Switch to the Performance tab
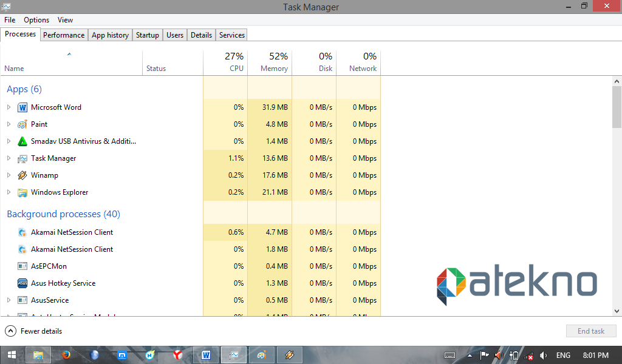 (x=64, y=35)
